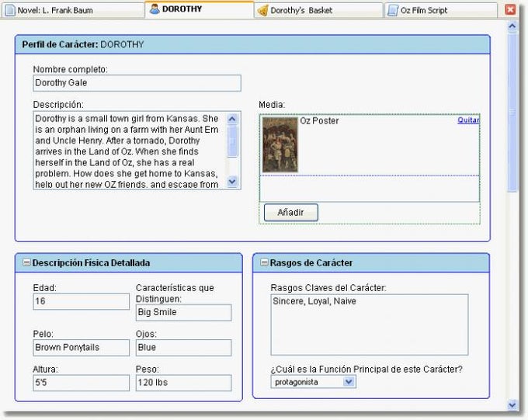The height and width of the screenshot is (420, 528).
Task: Click the Características field showing Big Smile
Action: (183, 312)
